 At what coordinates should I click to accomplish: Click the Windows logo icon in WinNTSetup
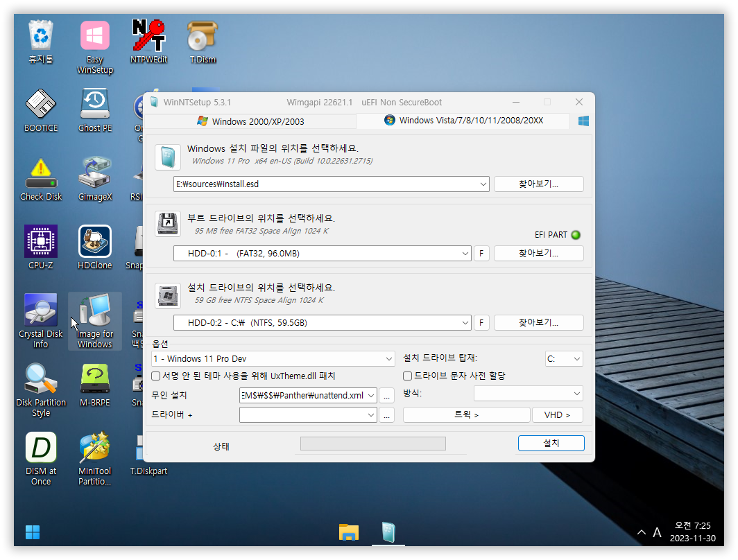click(x=583, y=121)
